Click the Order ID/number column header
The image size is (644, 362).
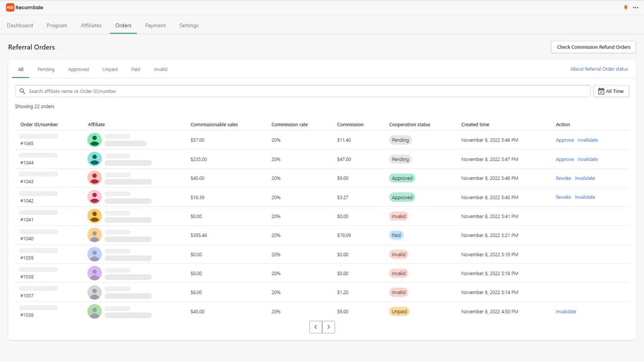coord(39,125)
